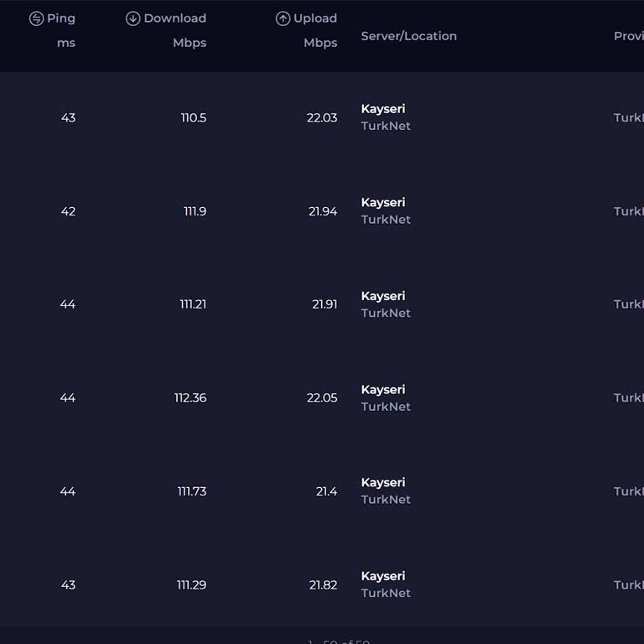
Task: Select Kayseri in the 112.36 download row
Action: [383, 390]
